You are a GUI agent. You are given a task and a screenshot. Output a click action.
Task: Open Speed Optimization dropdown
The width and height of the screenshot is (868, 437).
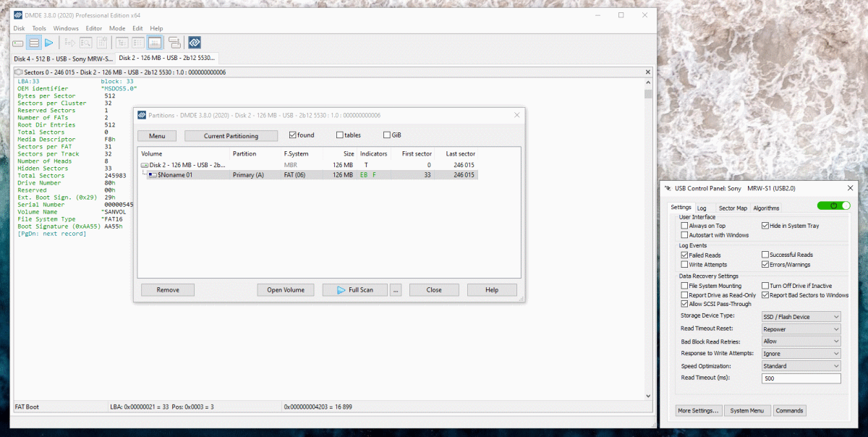(801, 366)
